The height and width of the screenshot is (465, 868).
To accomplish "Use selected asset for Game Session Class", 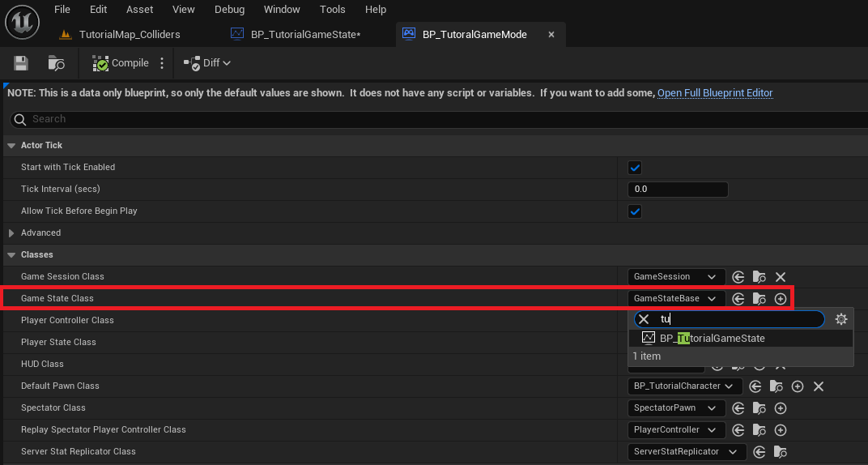I will tap(738, 277).
